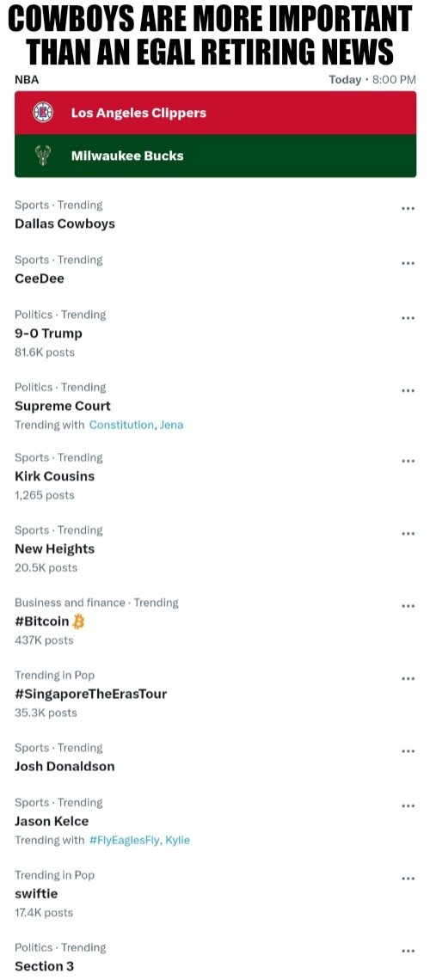Click the Milwaukee Bucks logo
The image size is (430, 980).
pos(42,156)
